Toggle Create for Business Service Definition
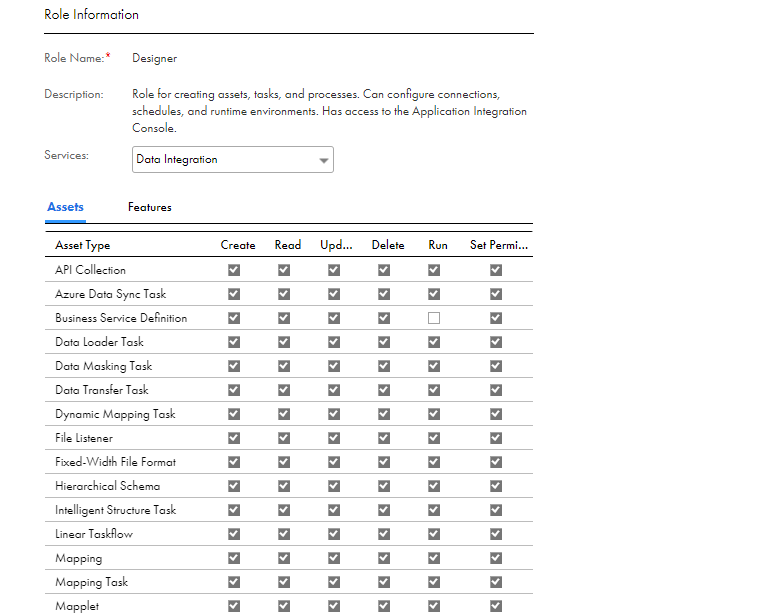 (x=234, y=318)
